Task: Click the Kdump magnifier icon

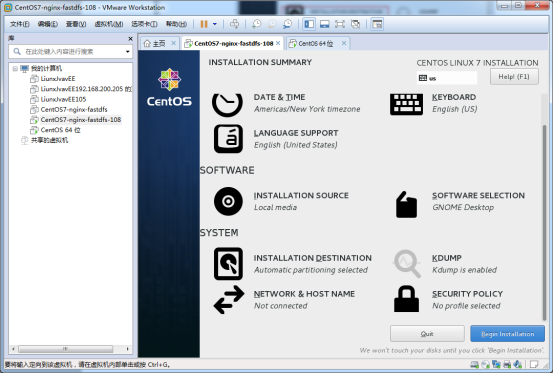Action: (x=407, y=264)
